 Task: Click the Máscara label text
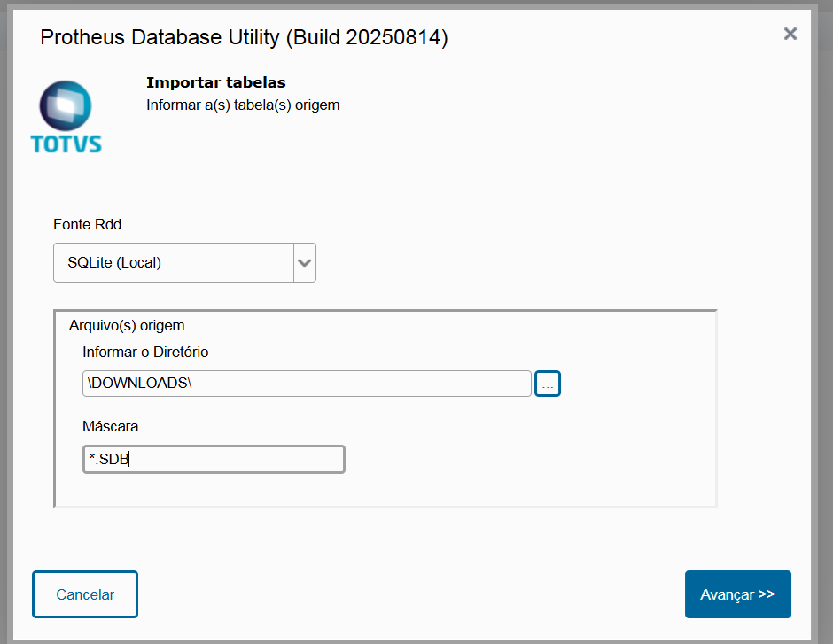pos(110,426)
